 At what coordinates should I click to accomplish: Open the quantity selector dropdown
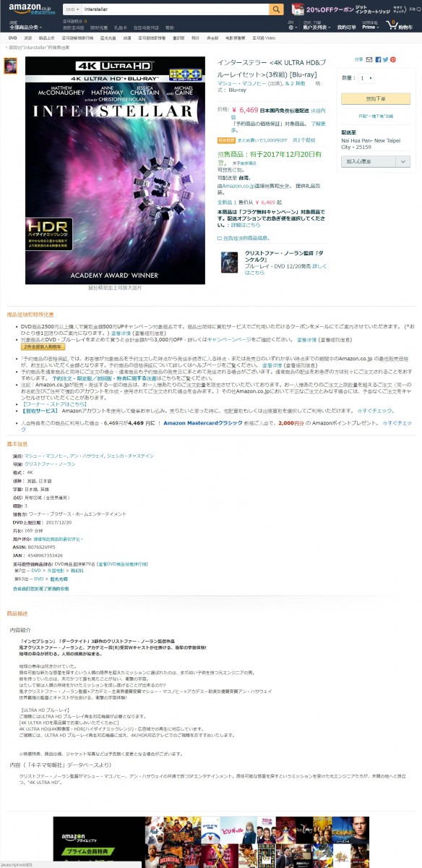366,77
